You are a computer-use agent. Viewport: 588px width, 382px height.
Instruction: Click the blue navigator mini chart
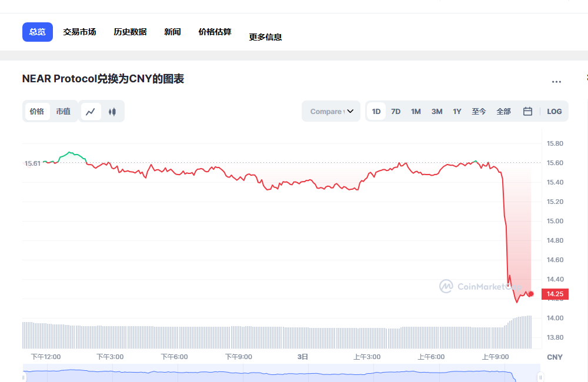[x=282, y=373]
